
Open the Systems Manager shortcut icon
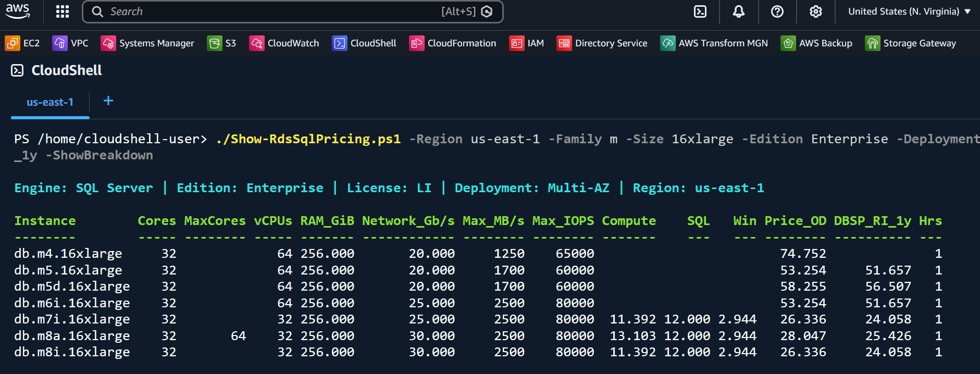(x=108, y=43)
